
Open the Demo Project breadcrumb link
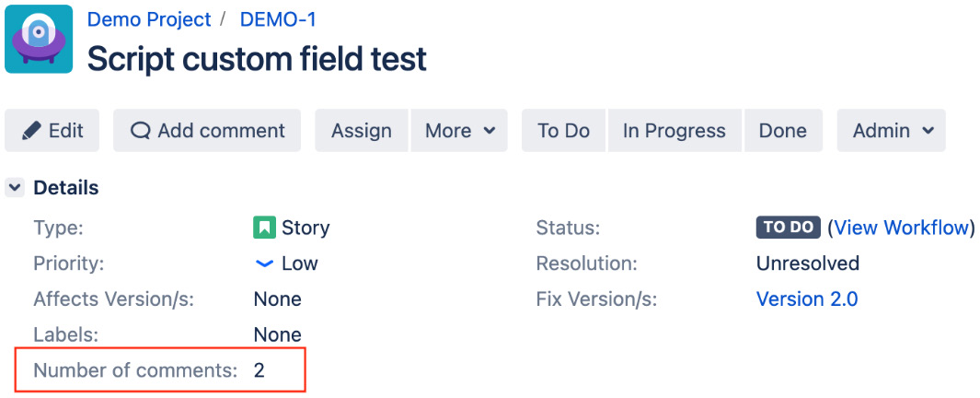(149, 19)
